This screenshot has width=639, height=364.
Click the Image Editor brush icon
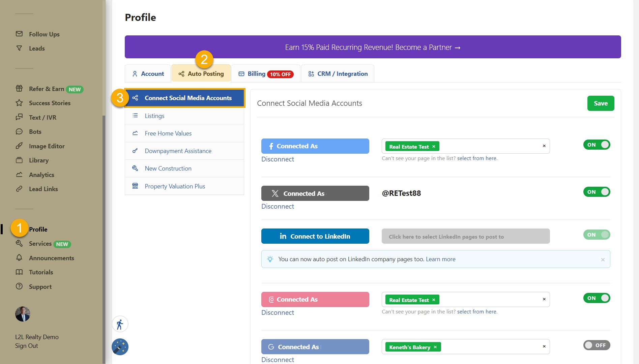tap(19, 146)
